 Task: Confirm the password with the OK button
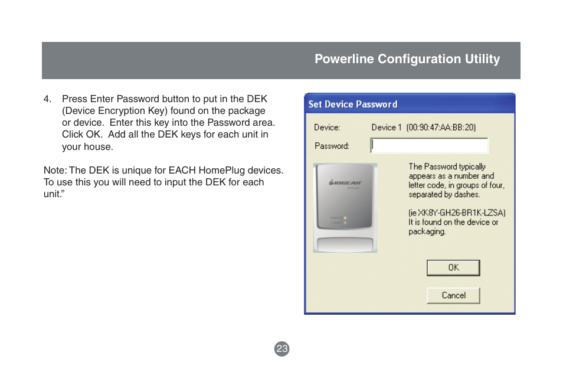pos(453,267)
